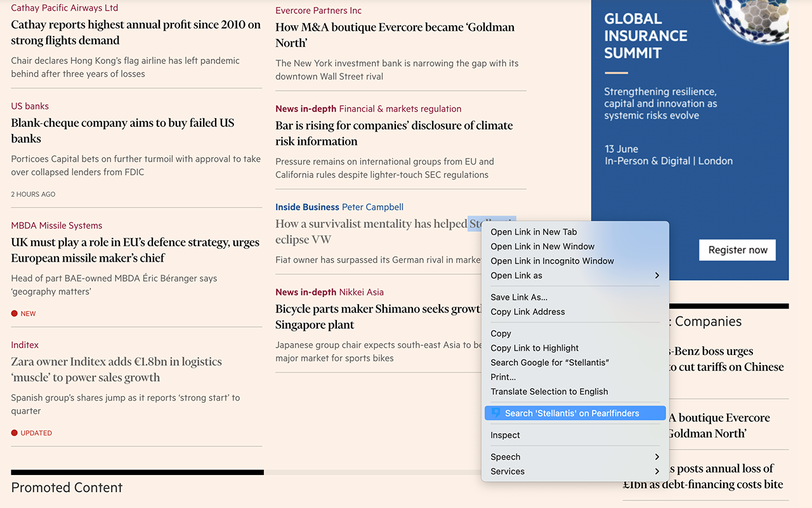
Task: Search 'Stellantis' on Pearlfinders
Action: coord(575,413)
